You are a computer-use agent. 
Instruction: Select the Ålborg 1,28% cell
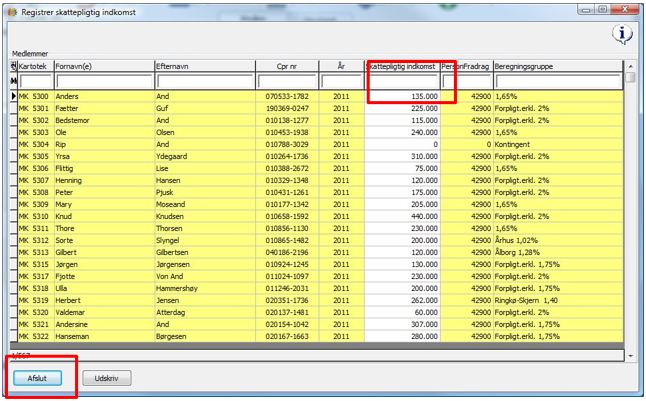coord(558,252)
